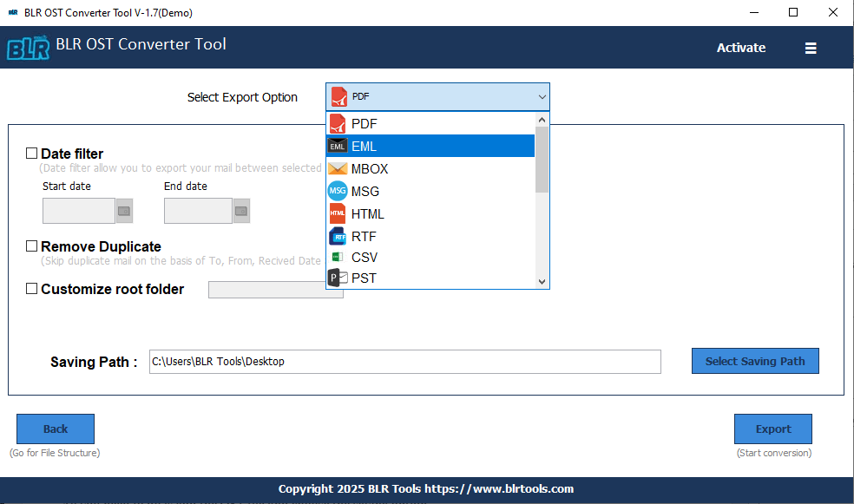Enable Customize root folder
This screenshot has width=854, height=504.
[x=31, y=288]
